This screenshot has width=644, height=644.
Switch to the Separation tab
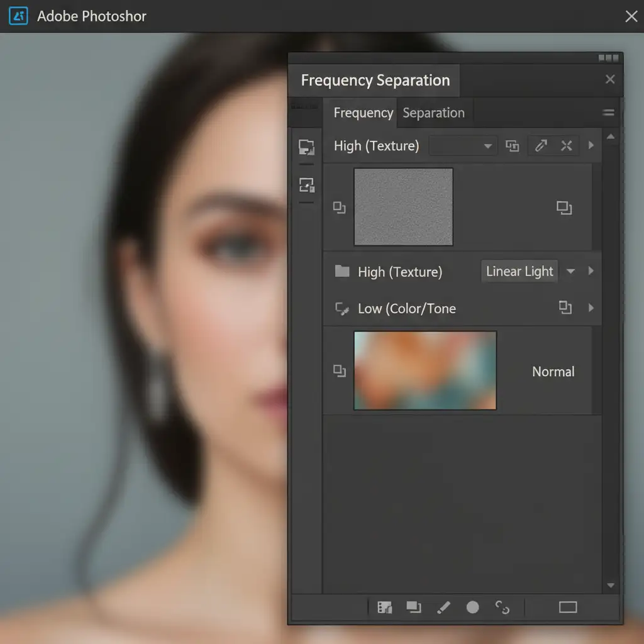[433, 113]
